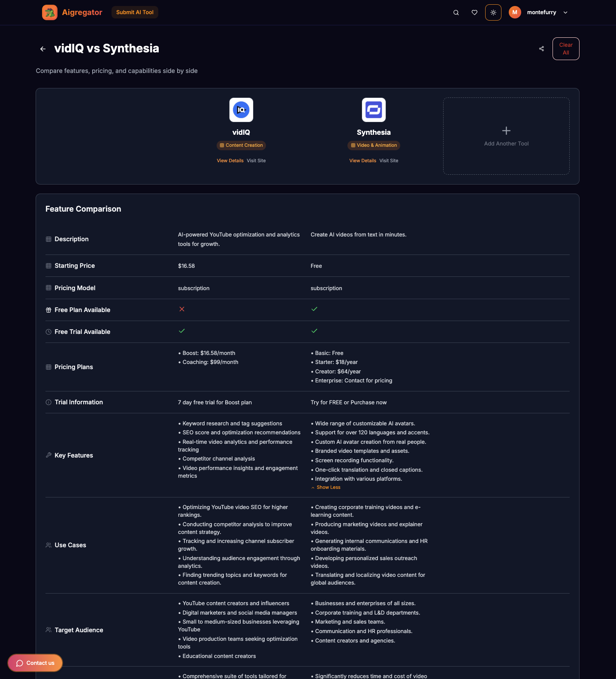Image resolution: width=616 pixels, height=679 pixels.
Task: Click the Pricing Plans row grid icon
Action: coord(48,367)
